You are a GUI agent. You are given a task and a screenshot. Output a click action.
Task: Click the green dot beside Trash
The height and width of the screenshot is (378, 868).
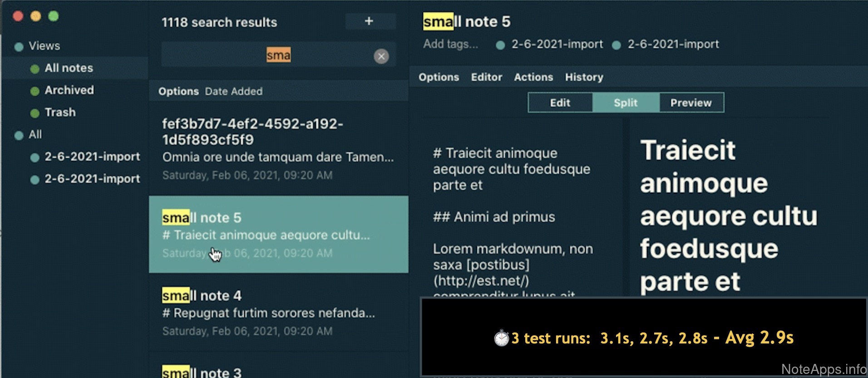pos(35,113)
